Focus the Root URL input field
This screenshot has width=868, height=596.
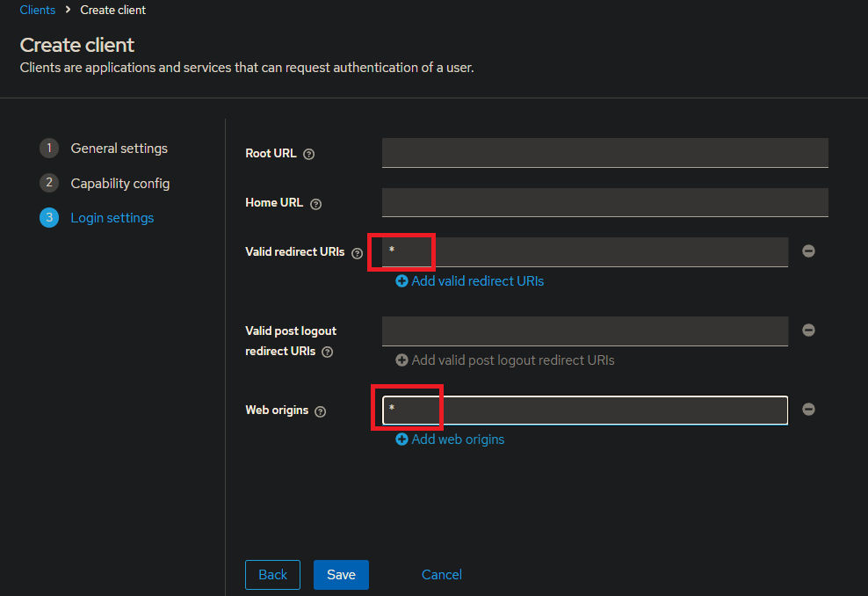coord(605,153)
